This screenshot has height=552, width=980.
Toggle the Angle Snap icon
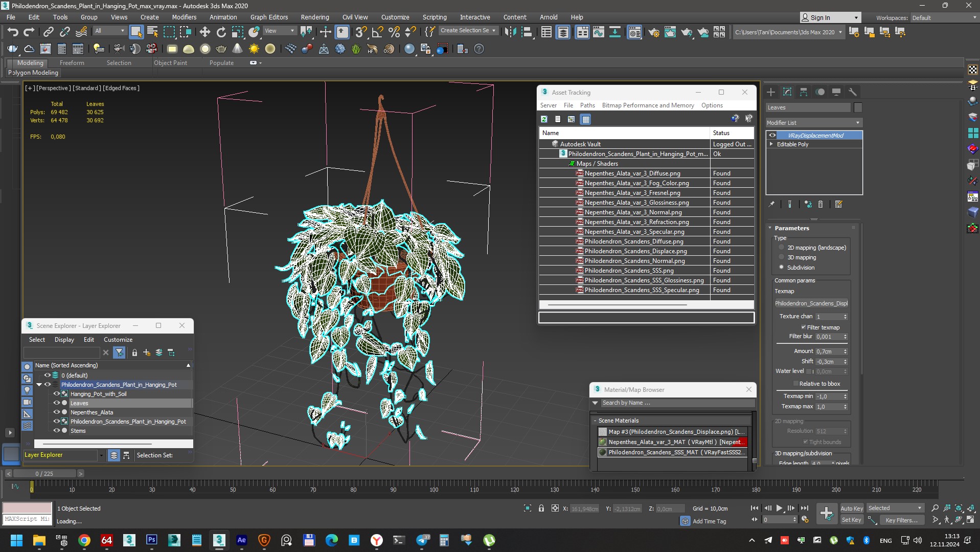tap(377, 32)
